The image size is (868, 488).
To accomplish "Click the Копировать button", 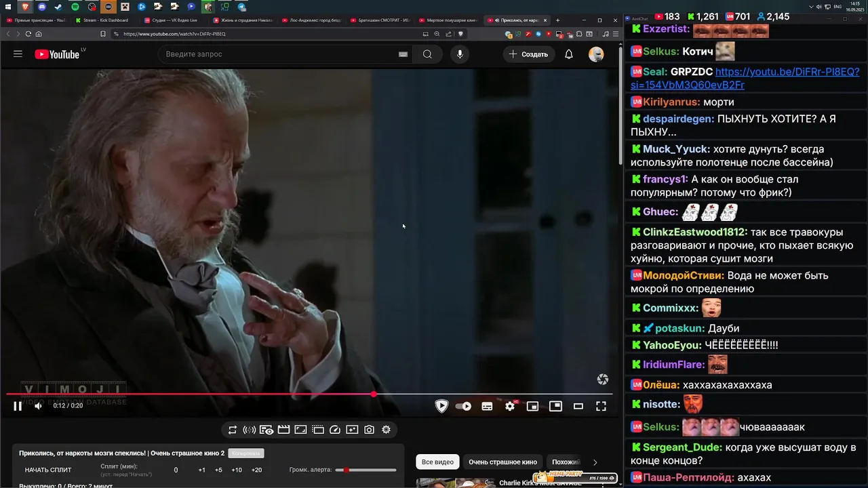I will point(246,453).
